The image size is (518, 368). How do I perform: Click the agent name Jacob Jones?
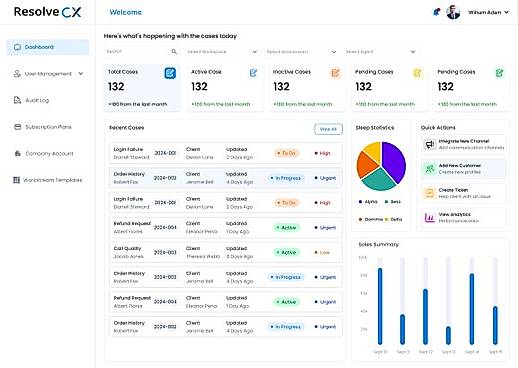tap(128, 256)
